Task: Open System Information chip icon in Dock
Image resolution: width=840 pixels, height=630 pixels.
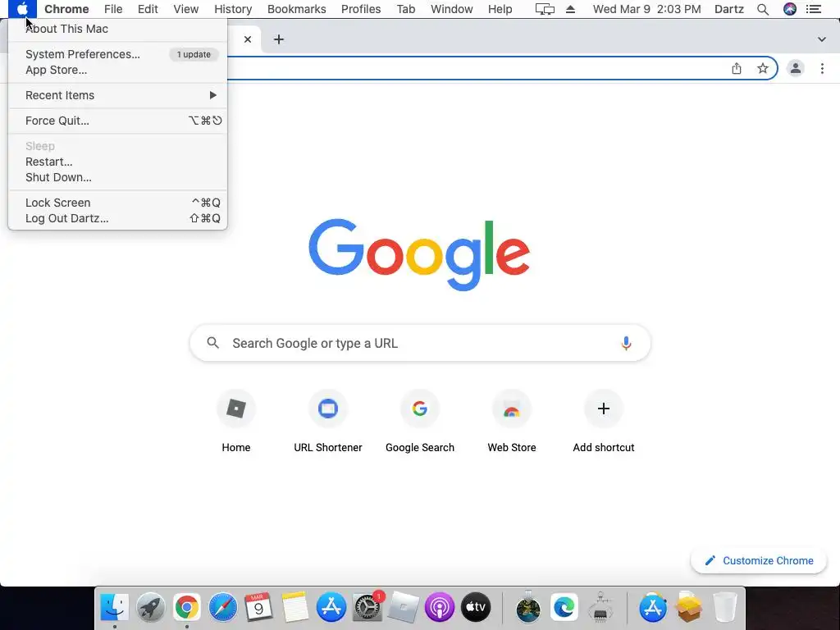Action: tap(600, 608)
